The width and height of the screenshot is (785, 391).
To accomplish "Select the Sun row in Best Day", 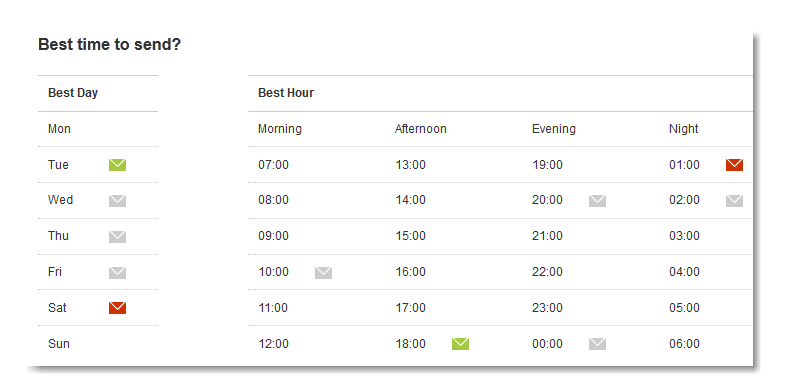I will (x=98, y=344).
